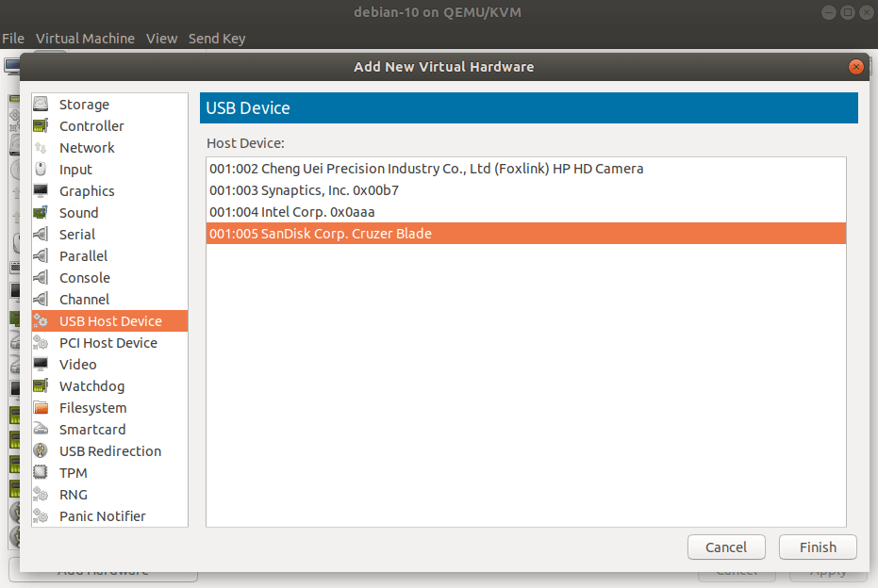Choose Channel hardware type
Screen dimensions: 878x588
(109, 300)
